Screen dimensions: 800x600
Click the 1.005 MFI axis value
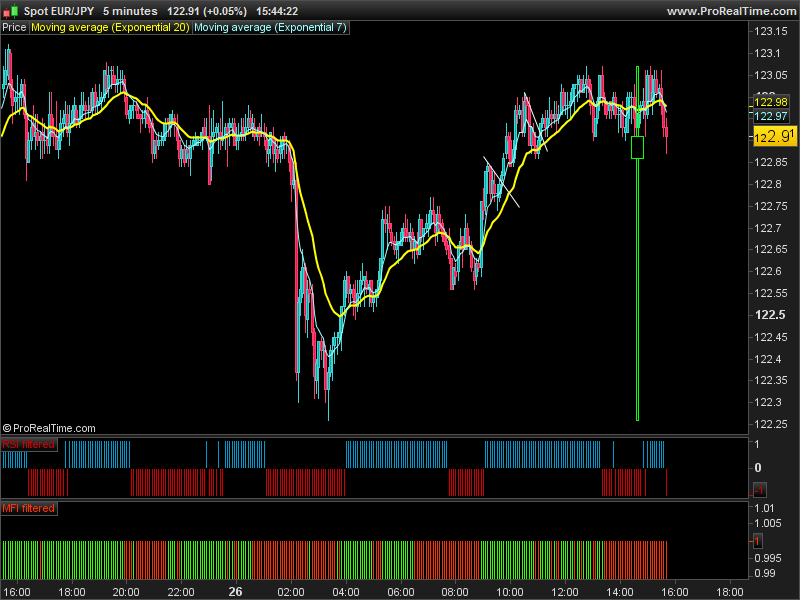coord(768,523)
